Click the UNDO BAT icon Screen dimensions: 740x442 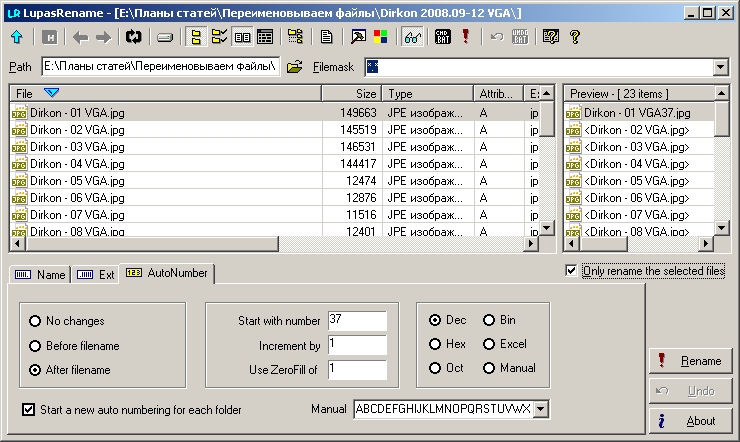(520, 37)
